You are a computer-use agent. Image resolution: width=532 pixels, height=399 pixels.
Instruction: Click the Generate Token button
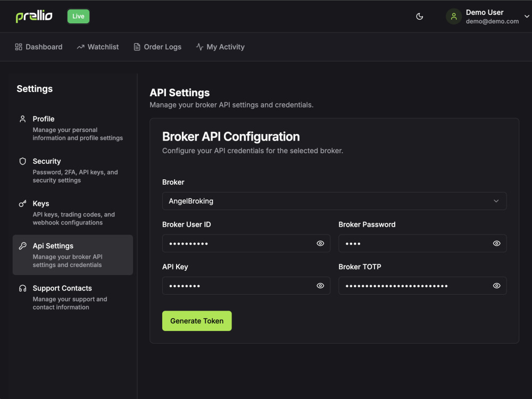tap(197, 321)
